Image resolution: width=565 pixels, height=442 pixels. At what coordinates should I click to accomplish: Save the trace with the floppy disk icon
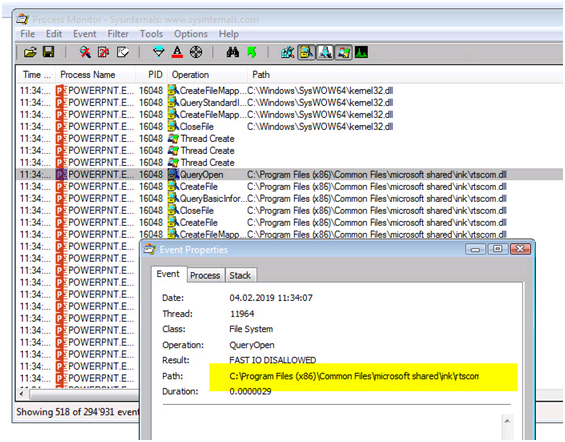click(x=49, y=52)
